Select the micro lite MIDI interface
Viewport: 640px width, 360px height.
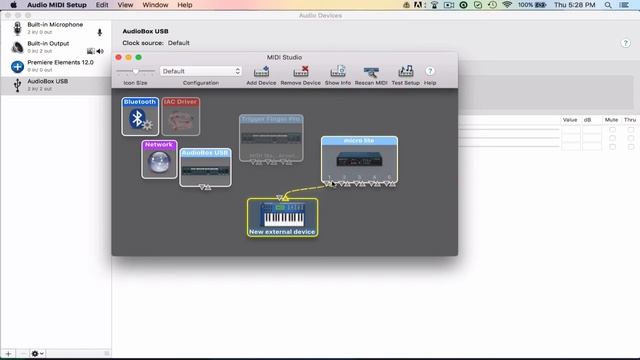coord(359,159)
